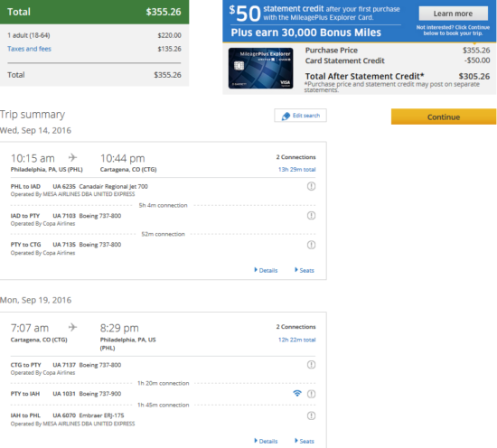Open info icon for PTY to IAH flight
This screenshot has width=497, height=448.
[311, 394]
